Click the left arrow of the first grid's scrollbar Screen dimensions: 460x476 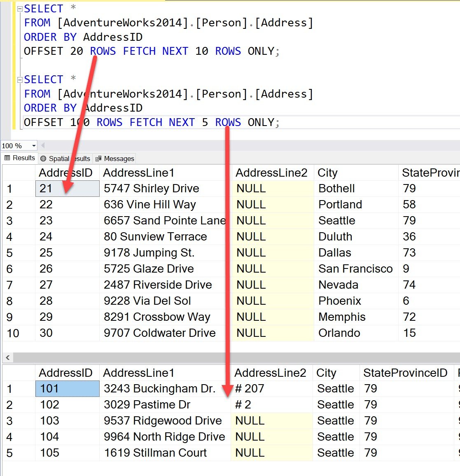8,357
